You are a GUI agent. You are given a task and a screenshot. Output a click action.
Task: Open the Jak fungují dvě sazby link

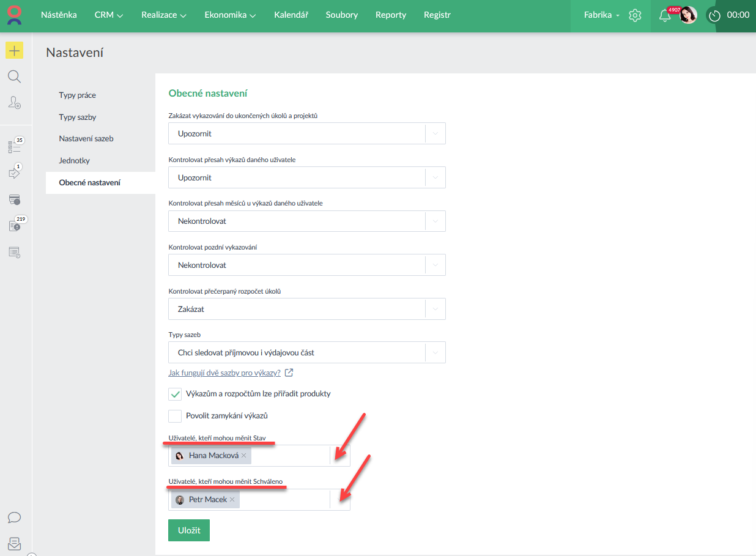click(224, 373)
